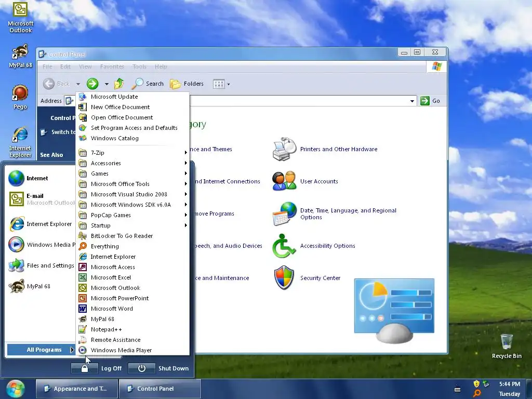Image resolution: width=532 pixels, height=399 pixels.
Task: Launch Microsoft Word
Action: pos(132,309)
